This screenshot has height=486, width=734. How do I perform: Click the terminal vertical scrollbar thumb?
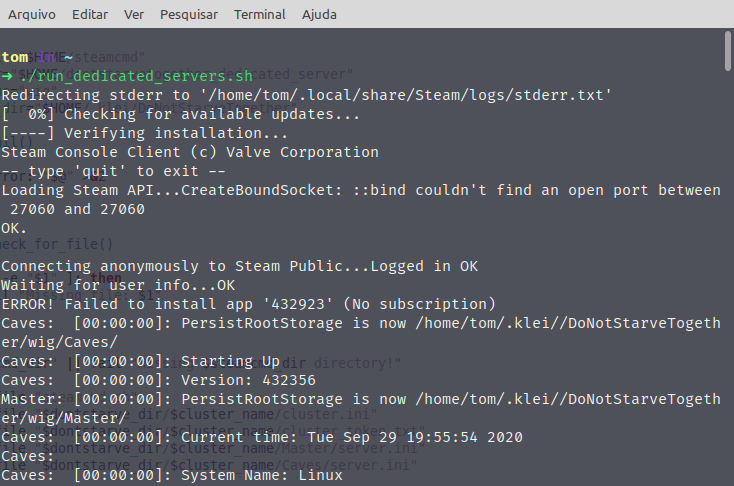pyautogui.click(x=727, y=52)
